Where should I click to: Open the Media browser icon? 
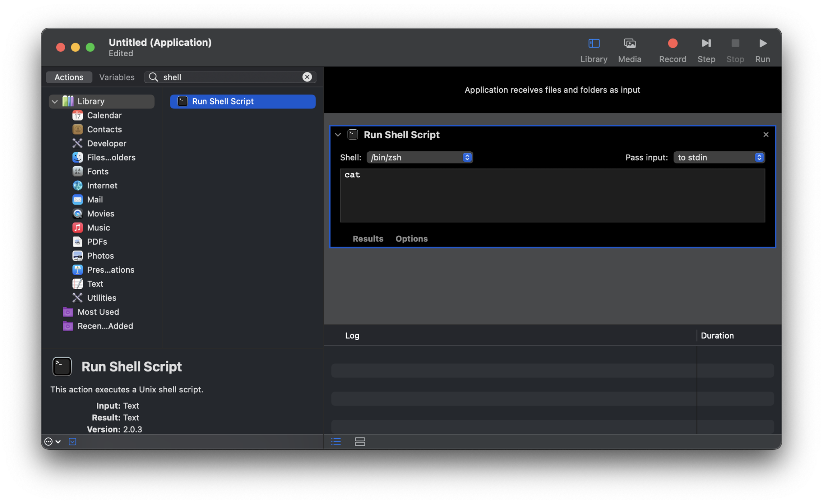[x=629, y=43]
